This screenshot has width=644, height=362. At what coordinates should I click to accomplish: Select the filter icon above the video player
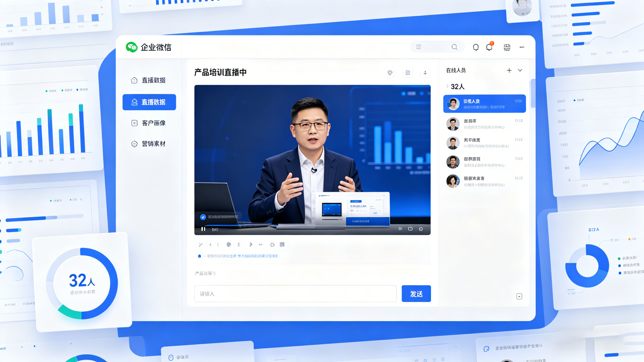[x=390, y=73]
